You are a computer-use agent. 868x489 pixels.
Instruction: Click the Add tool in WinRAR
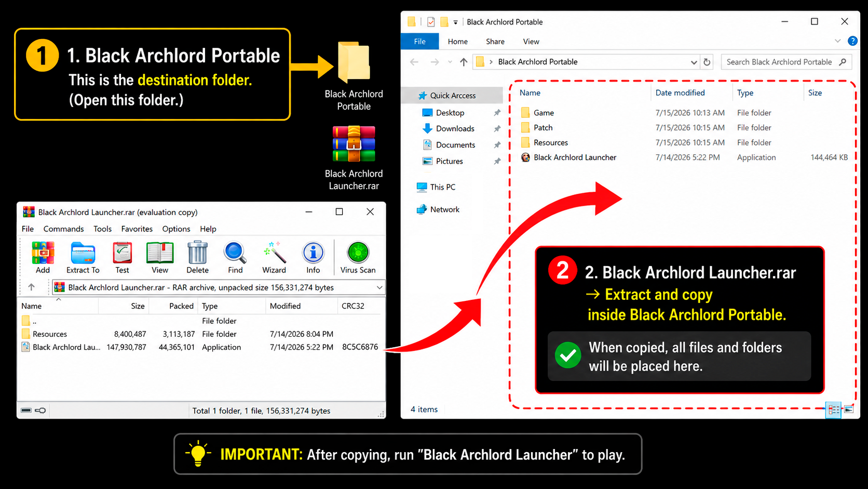43,258
